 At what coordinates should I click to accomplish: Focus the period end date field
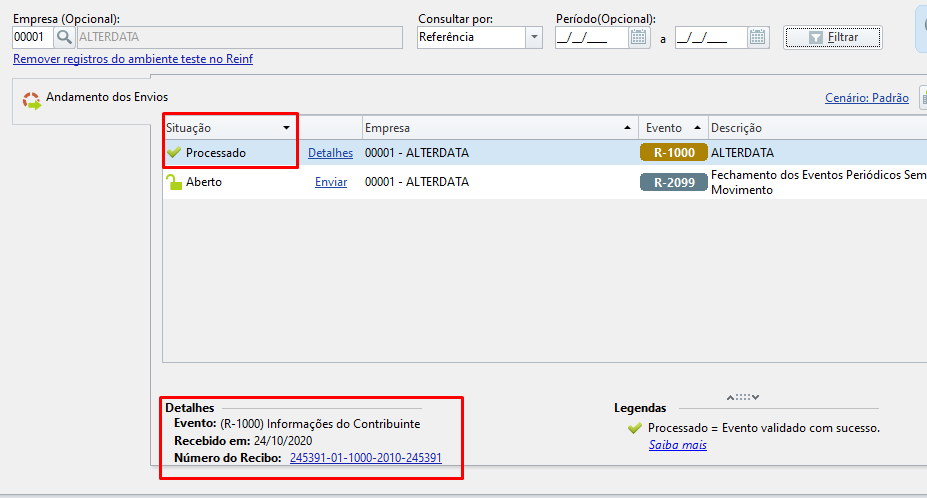[711, 38]
